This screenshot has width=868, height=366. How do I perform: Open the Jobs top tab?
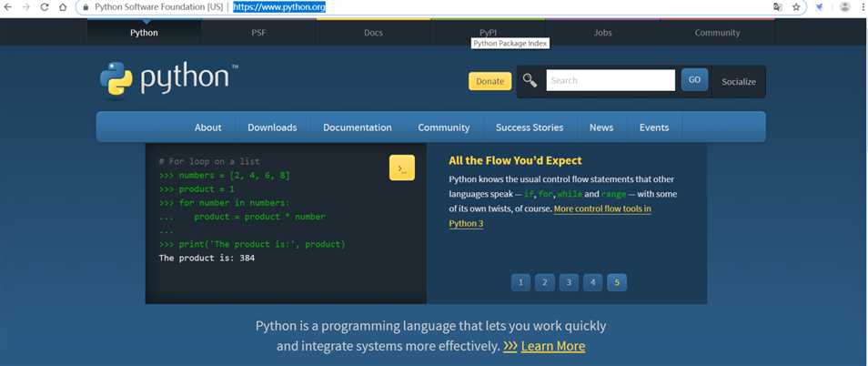pos(602,33)
